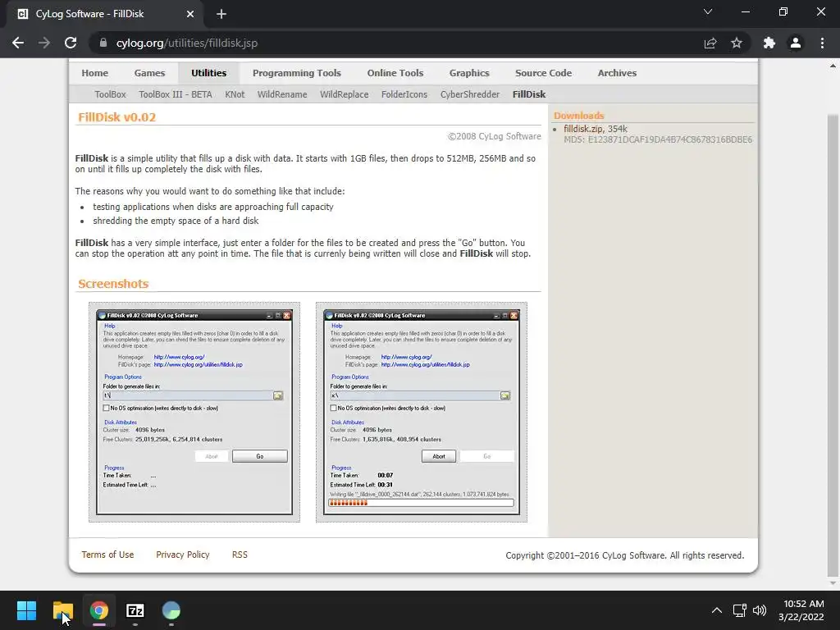
Task: Click the MD5 checksum text
Action: (x=658, y=139)
